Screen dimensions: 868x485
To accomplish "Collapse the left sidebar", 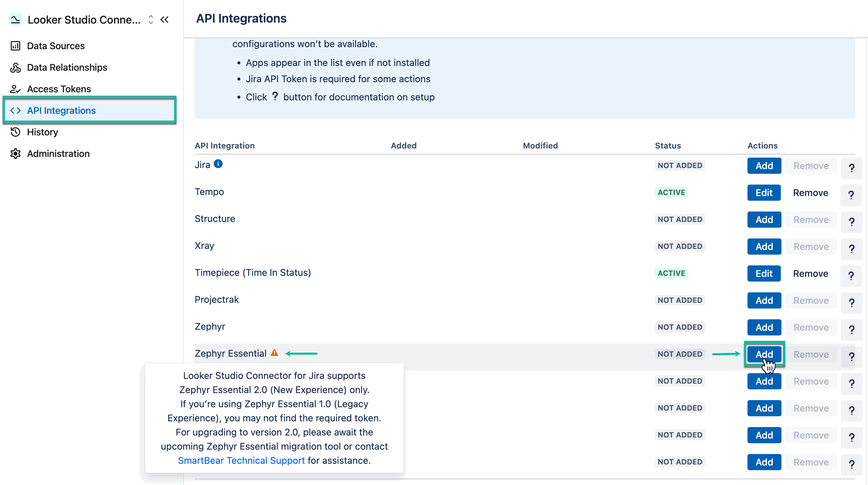I will click(x=164, y=20).
